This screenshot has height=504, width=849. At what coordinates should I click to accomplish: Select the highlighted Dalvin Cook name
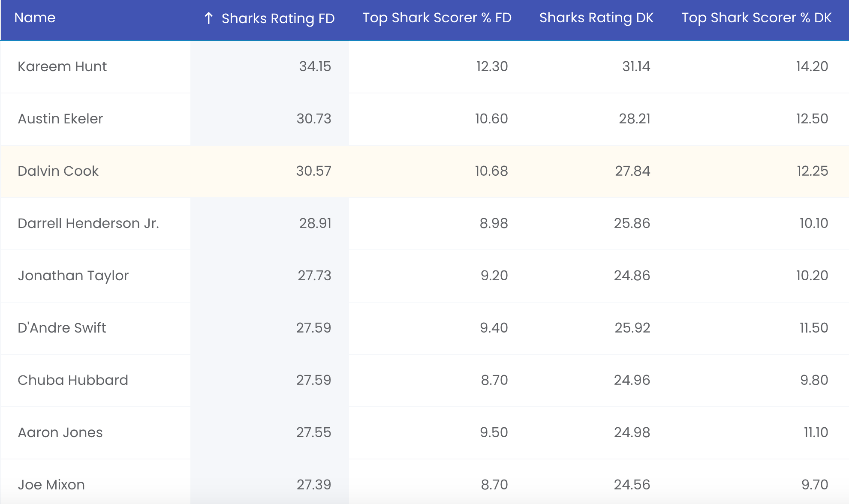click(58, 171)
